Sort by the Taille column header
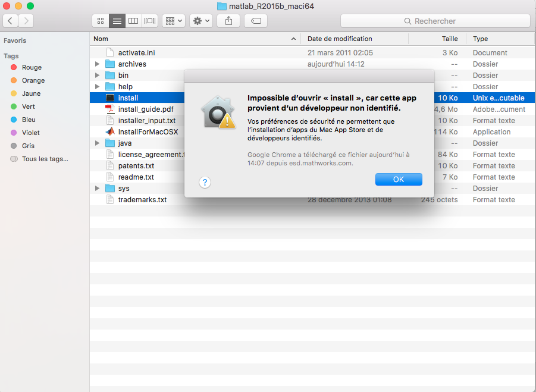Screen dimensions: 536x392 449,39
